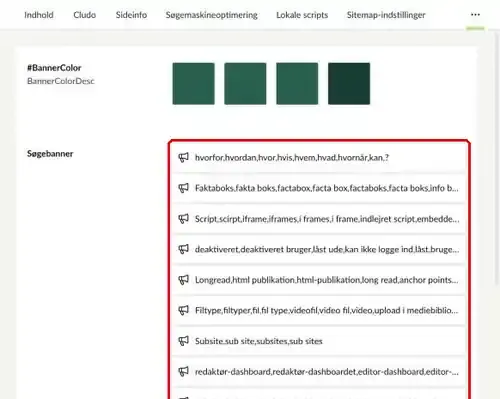Switch to the Cludo tab
This screenshot has height=399, width=500.
point(84,15)
